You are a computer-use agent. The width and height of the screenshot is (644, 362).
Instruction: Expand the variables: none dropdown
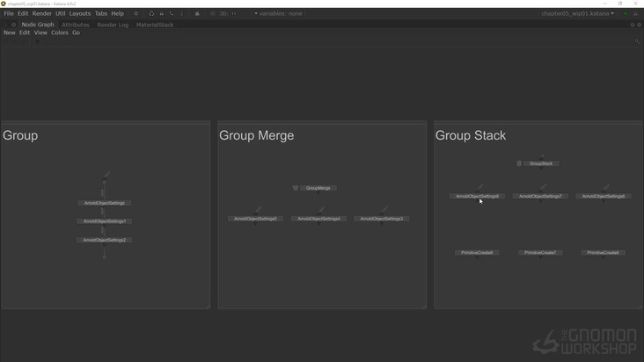[279, 13]
